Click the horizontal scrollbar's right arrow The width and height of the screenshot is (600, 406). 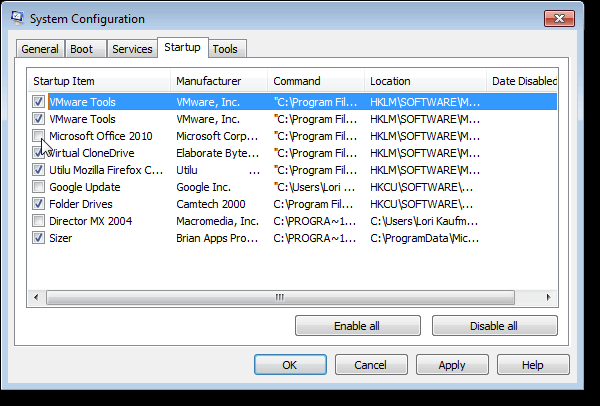coord(549,297)
